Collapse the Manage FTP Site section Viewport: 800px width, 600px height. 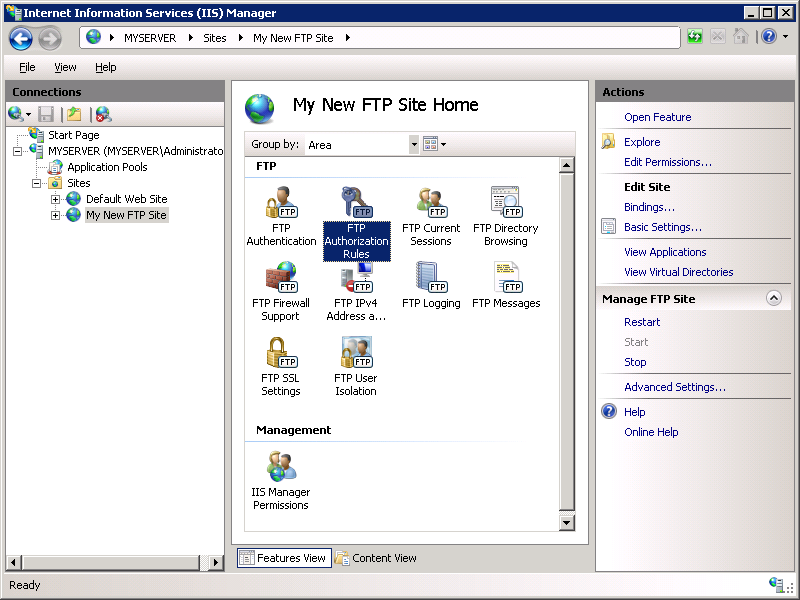coord(775,297)
